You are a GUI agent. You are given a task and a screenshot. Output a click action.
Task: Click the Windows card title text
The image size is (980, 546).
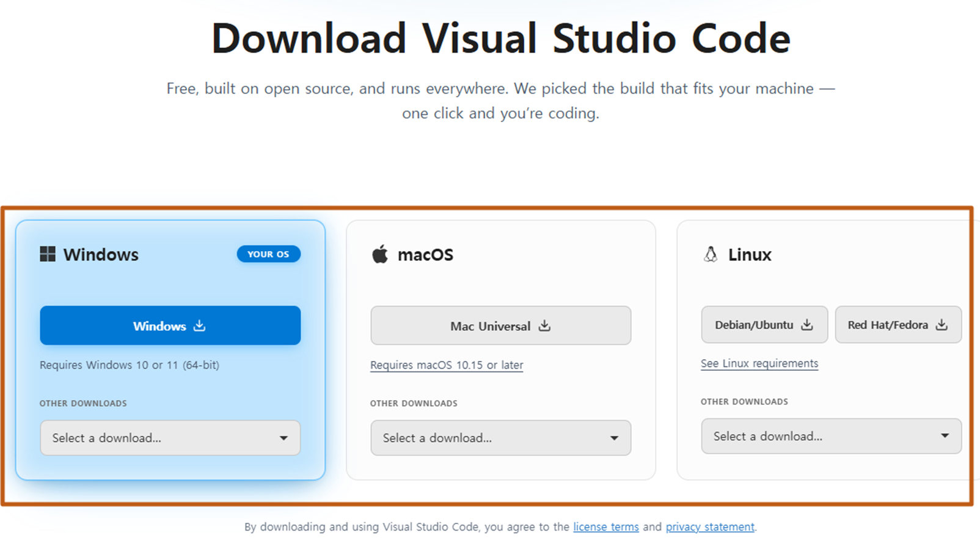101,255
